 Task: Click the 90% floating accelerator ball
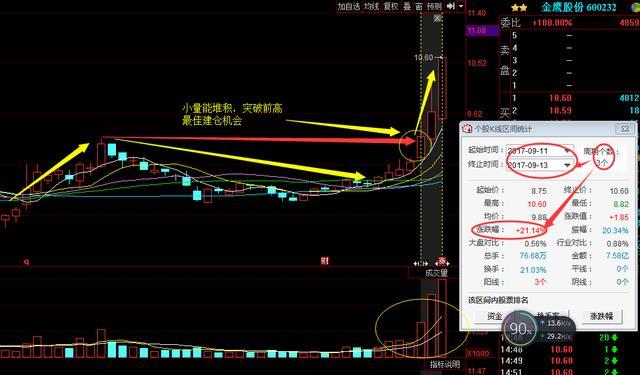coord(520,328)
